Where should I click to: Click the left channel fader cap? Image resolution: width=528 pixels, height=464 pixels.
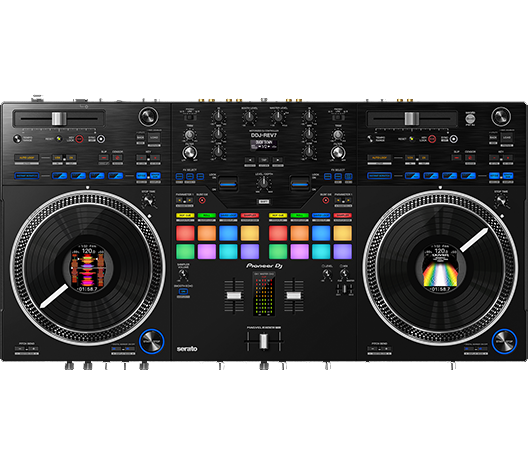pos(234,296)
